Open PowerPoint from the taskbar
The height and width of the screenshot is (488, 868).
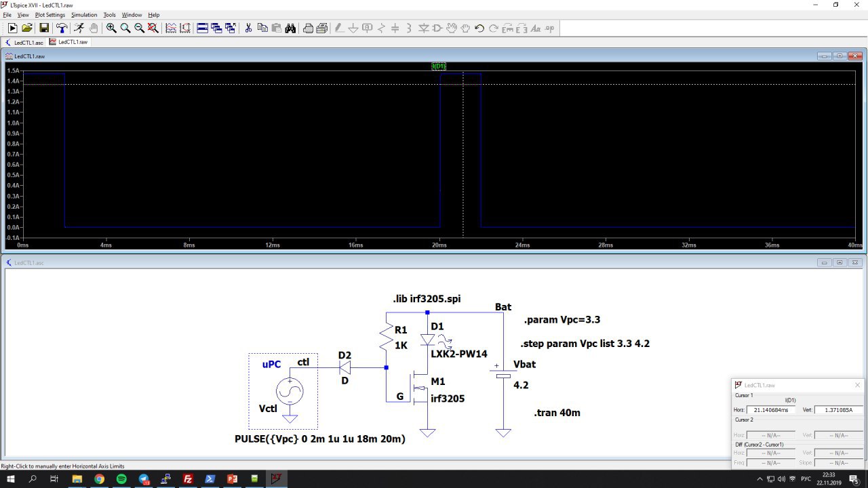click(x=232, y=479)
